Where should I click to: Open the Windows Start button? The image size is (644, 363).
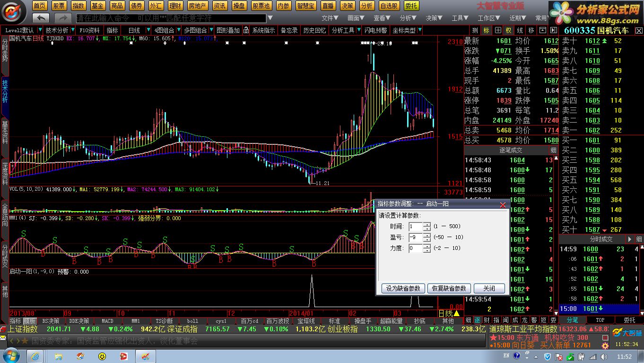point(11,355)
